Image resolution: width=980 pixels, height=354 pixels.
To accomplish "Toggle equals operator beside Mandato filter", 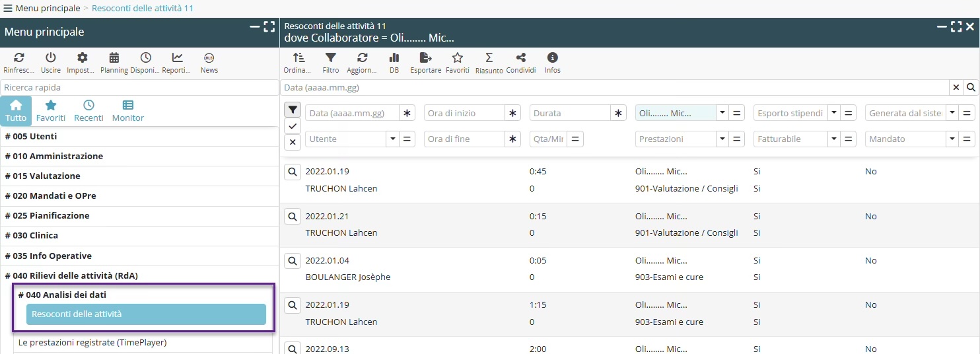I will (967, 139).
